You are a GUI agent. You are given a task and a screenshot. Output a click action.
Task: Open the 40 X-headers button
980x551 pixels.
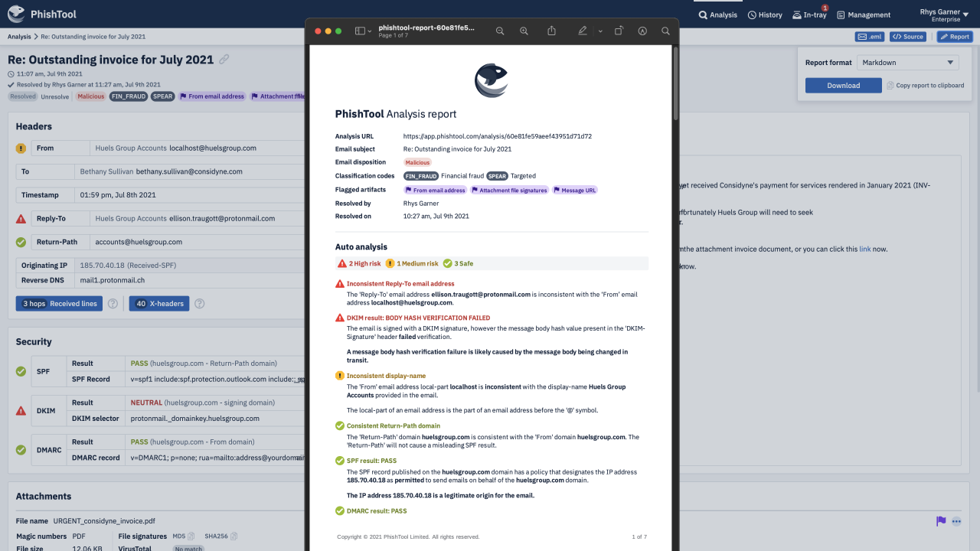pyautogui.click(x=159, y=304)
